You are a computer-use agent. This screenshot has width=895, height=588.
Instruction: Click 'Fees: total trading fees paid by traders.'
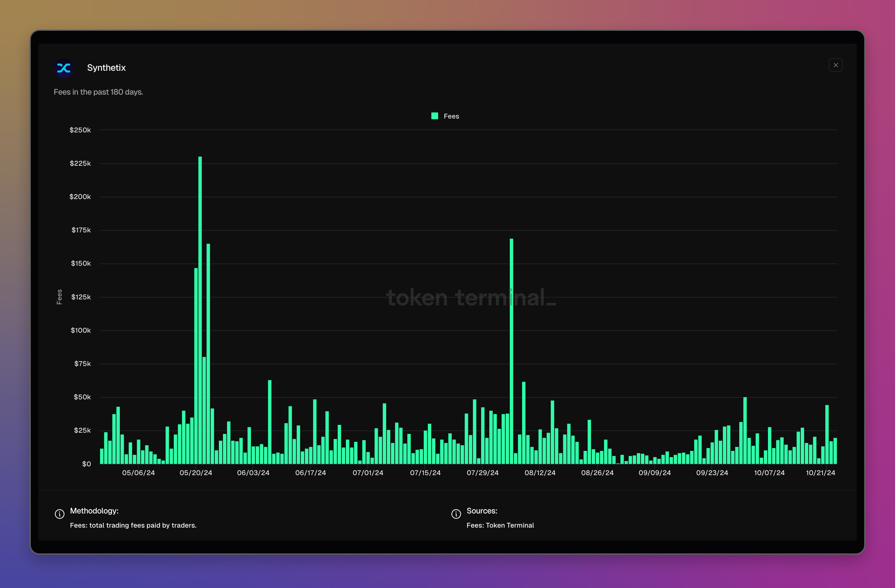(133, 525)
